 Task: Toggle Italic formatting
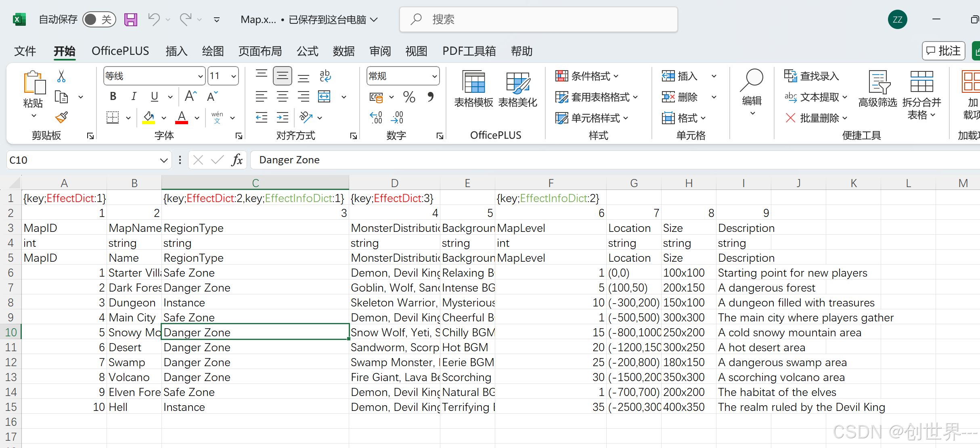click(134, 96)
